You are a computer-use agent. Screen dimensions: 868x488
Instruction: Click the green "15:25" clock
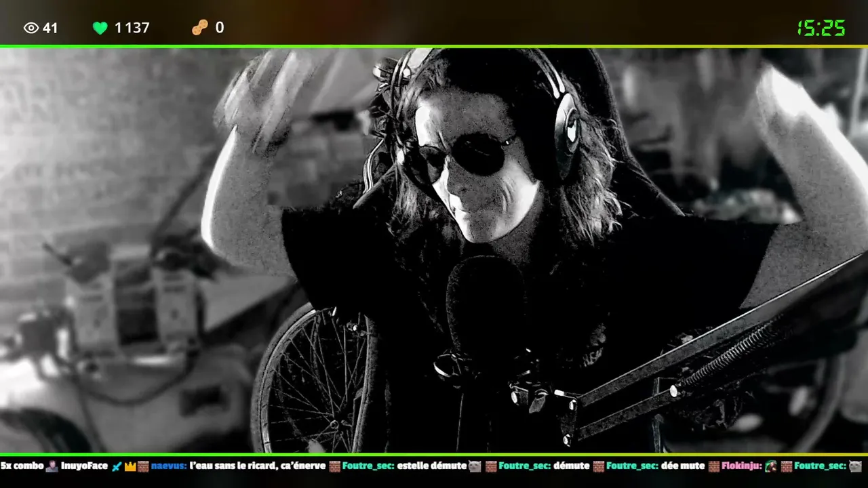(821, 28)
